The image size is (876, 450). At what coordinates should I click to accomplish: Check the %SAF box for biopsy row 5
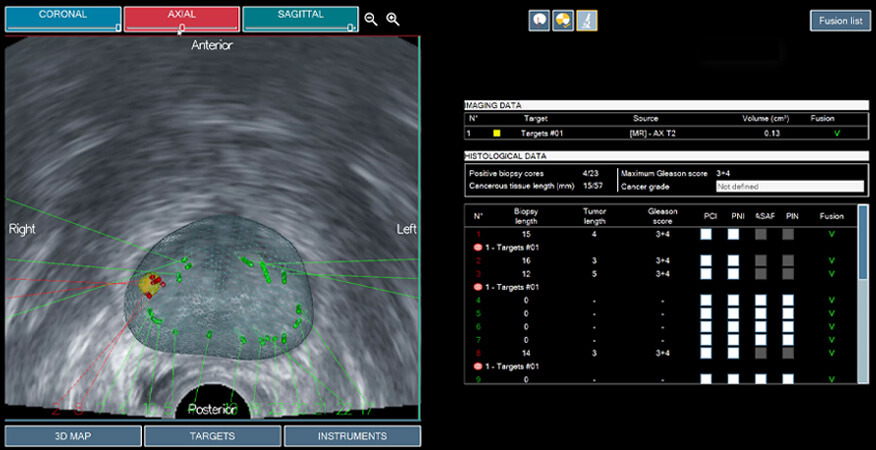(x=761, y=313)
